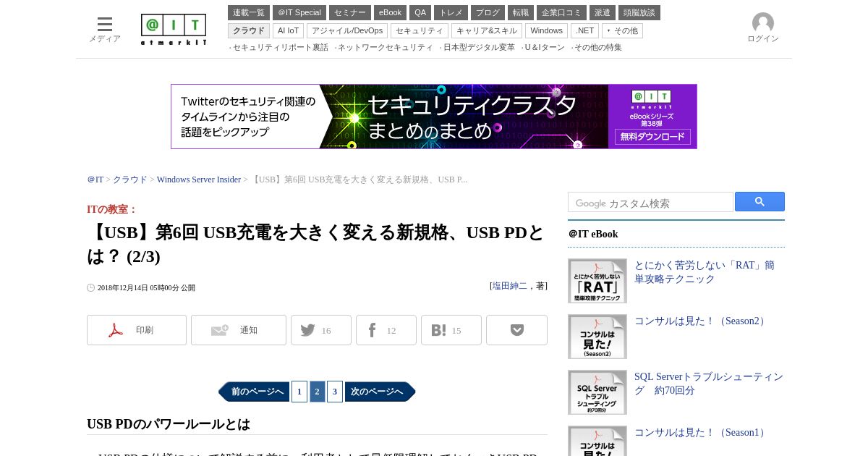Click the ログイン user avatar icon
The width and height of the screenshot is (868, 456).
pyautogui.click(x=763, y=23)
